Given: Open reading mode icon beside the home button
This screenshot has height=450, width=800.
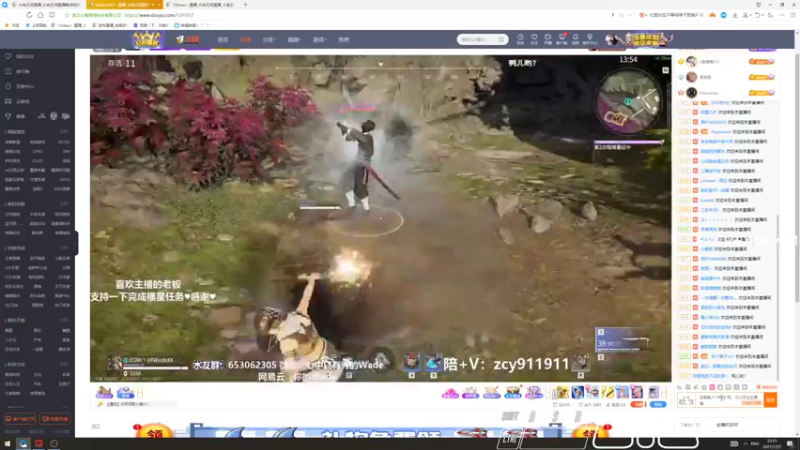Looking at the screenshot, I should pos(52,15).
